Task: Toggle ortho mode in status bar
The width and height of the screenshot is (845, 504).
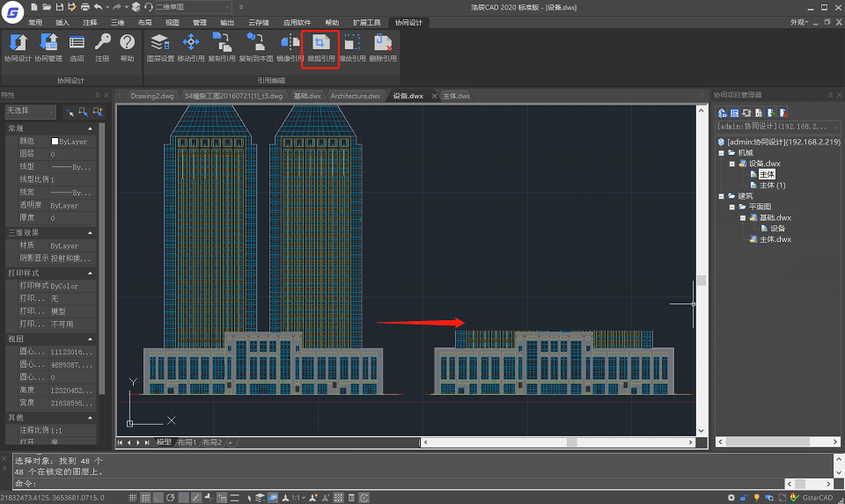Action: point(158,498)
